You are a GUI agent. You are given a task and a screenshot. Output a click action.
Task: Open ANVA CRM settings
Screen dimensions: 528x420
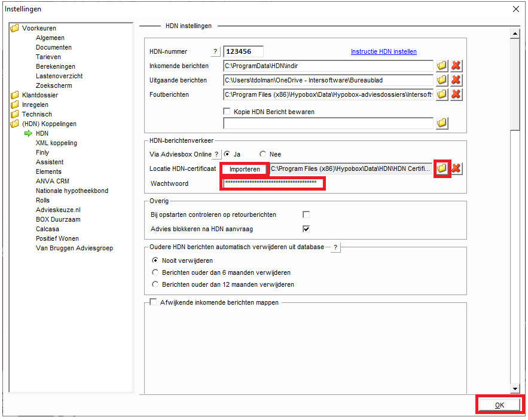pyautogui.click(x=53, y=181)
